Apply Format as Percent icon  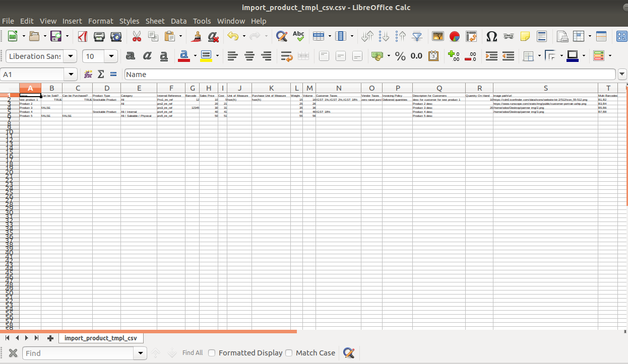click(400, 56)
